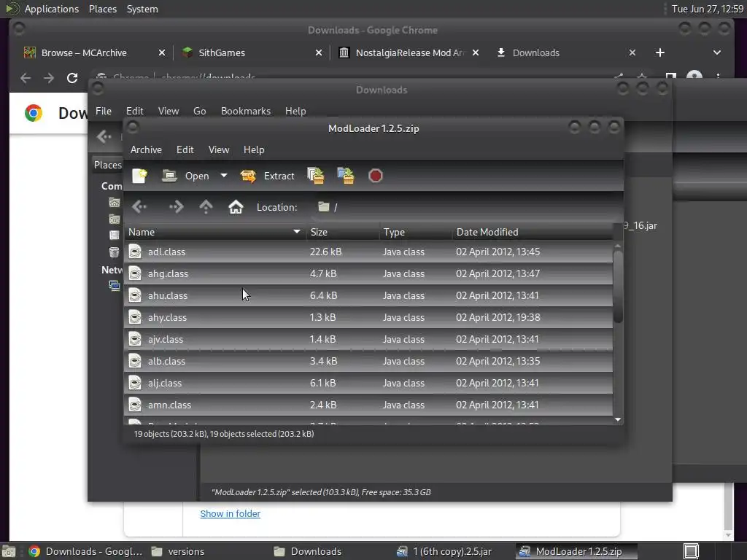Screen dimensions: 747x560
Task: Select ahy.class file row
Action: [368, 317]
